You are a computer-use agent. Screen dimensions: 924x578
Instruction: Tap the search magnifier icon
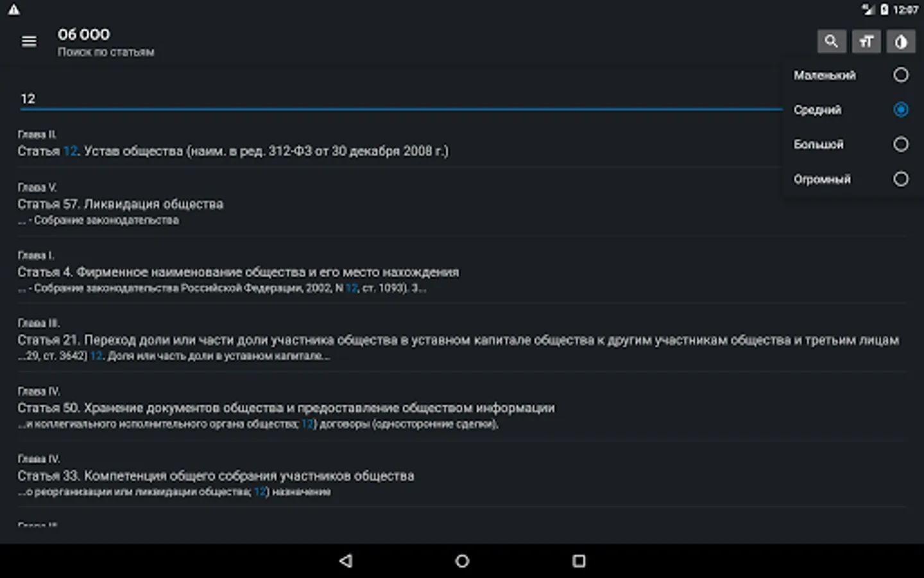pyautogui.click(x=832, y=42)
